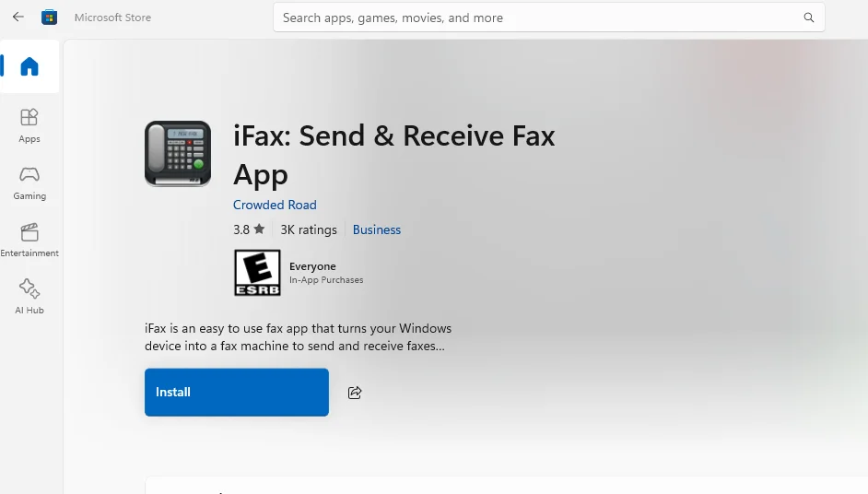
Task: Click the app description text about iFax
Action: pyautogui.click(x=298, y=337)
